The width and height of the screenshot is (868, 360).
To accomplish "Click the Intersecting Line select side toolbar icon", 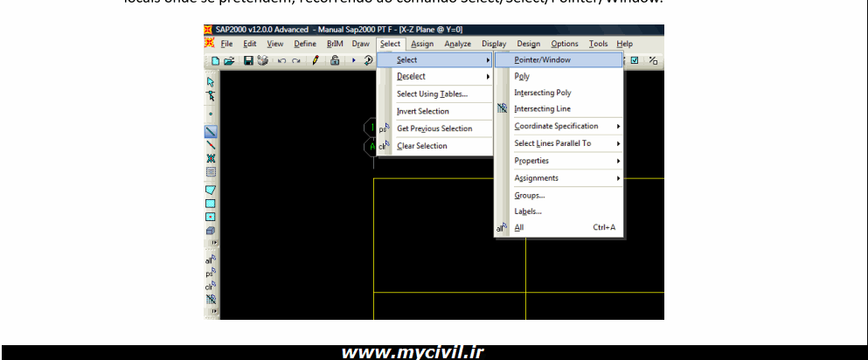I will tap(211, 299).
